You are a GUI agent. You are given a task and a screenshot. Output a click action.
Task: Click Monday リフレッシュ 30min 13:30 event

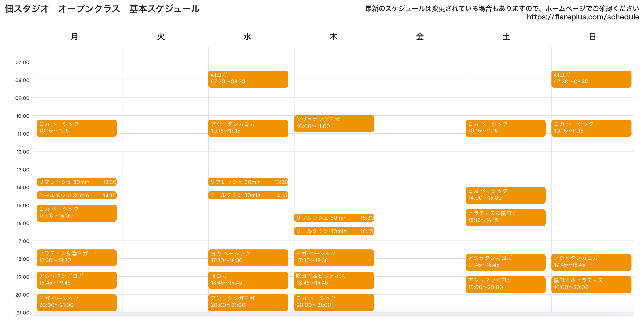click(76, 182)
